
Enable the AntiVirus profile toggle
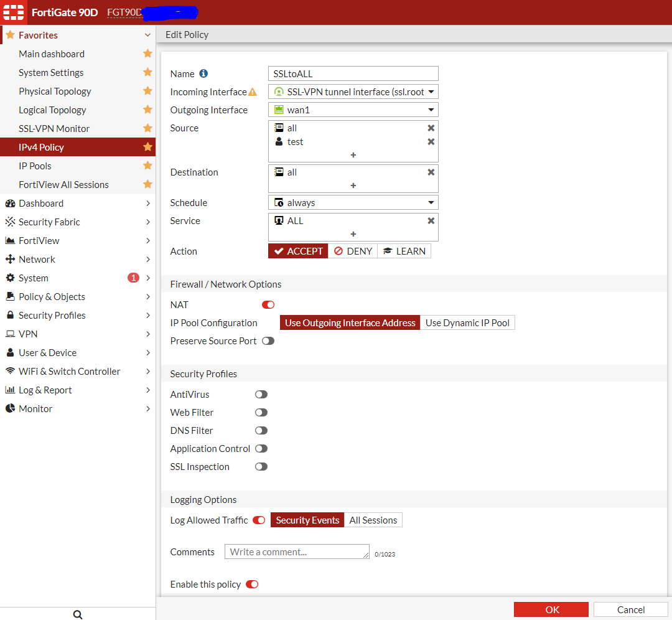point(261,395)
